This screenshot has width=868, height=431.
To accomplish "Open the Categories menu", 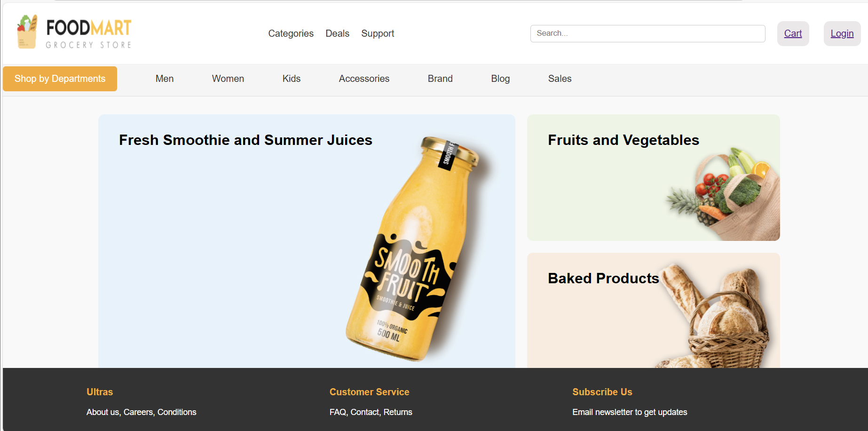I will pos(291,33).
